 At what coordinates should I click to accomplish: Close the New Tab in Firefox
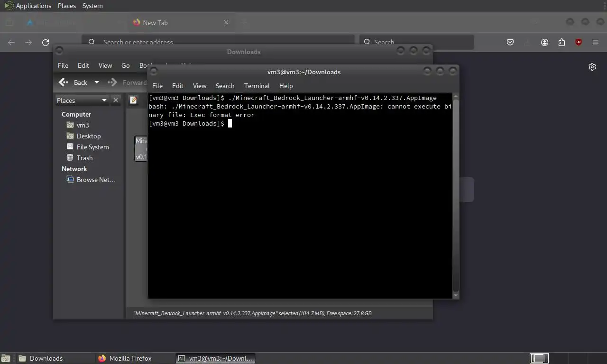(226, 22)
